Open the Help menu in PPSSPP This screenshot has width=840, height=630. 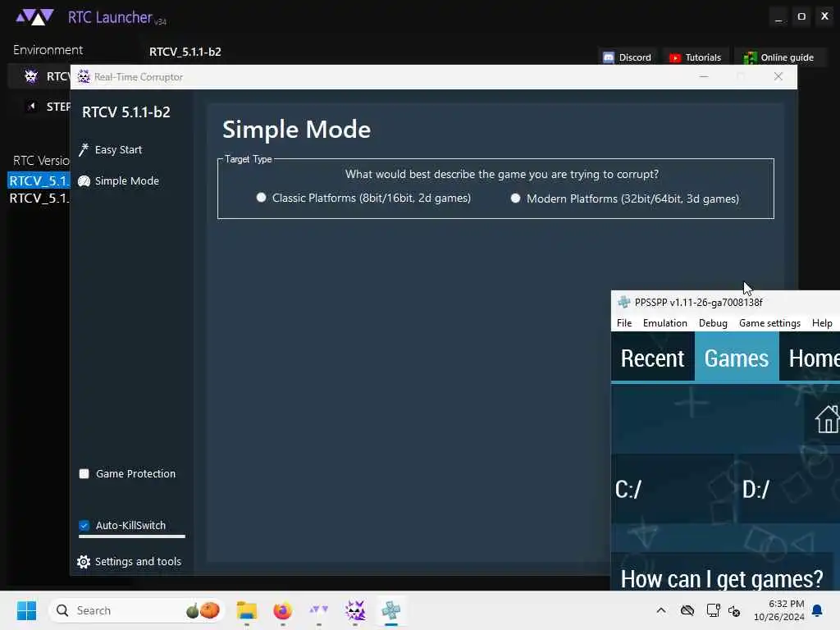[822, 323]
